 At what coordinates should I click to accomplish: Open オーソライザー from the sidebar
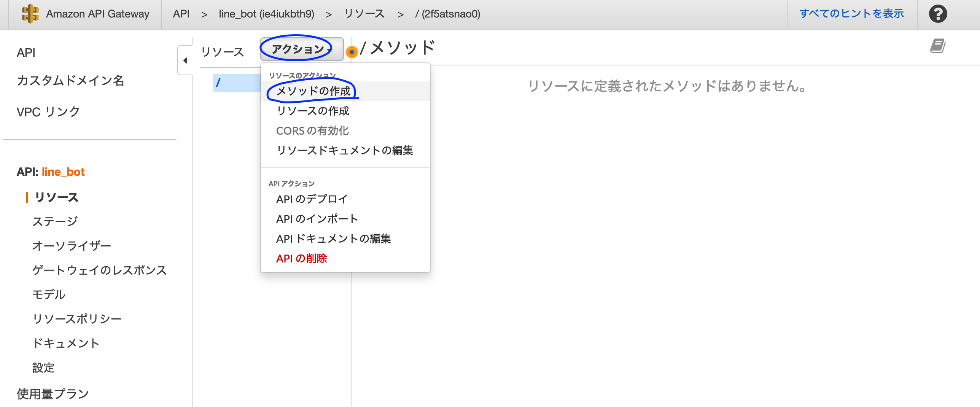click(71, 245)
